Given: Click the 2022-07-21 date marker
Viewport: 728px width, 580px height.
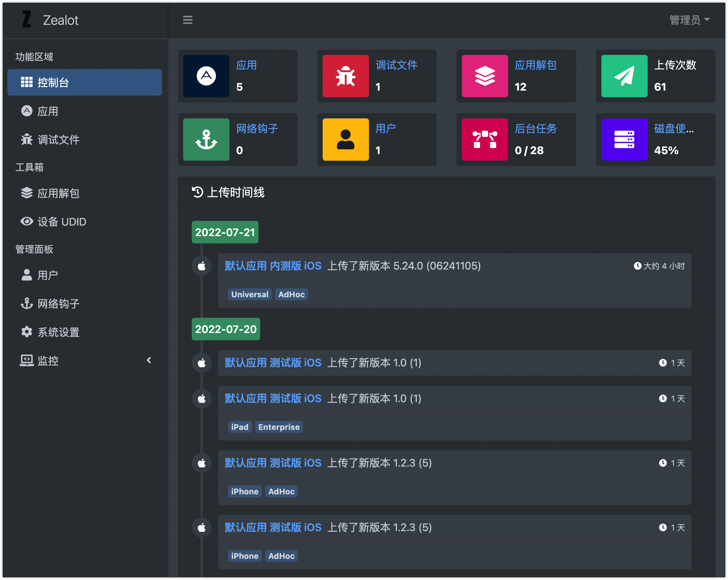Looking at the screenshot, I should 225,232.
